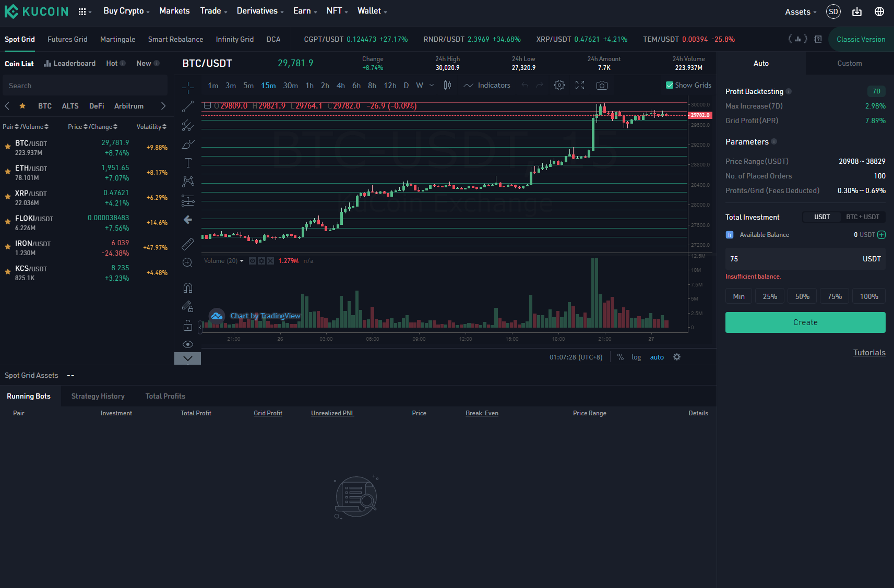The width and height of the screenshot is (894, 588).
Task: Toggle auto scale on chart
Action: (657, 357)
